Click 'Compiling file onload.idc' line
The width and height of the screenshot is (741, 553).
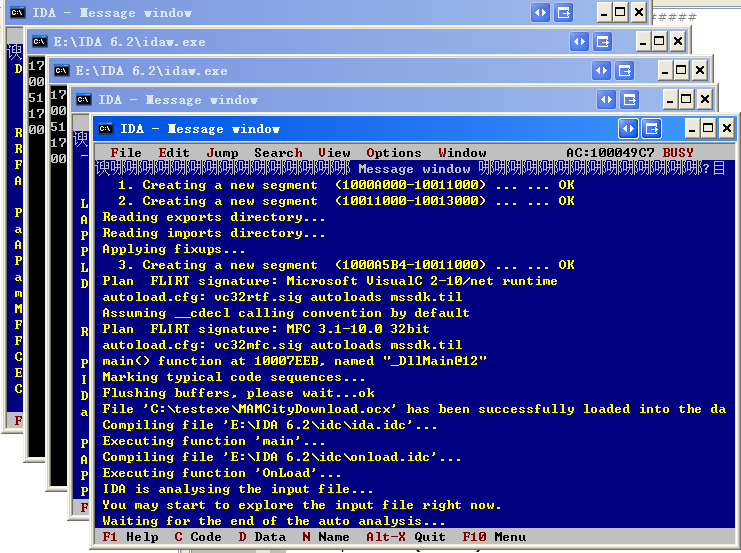(282, 457)
